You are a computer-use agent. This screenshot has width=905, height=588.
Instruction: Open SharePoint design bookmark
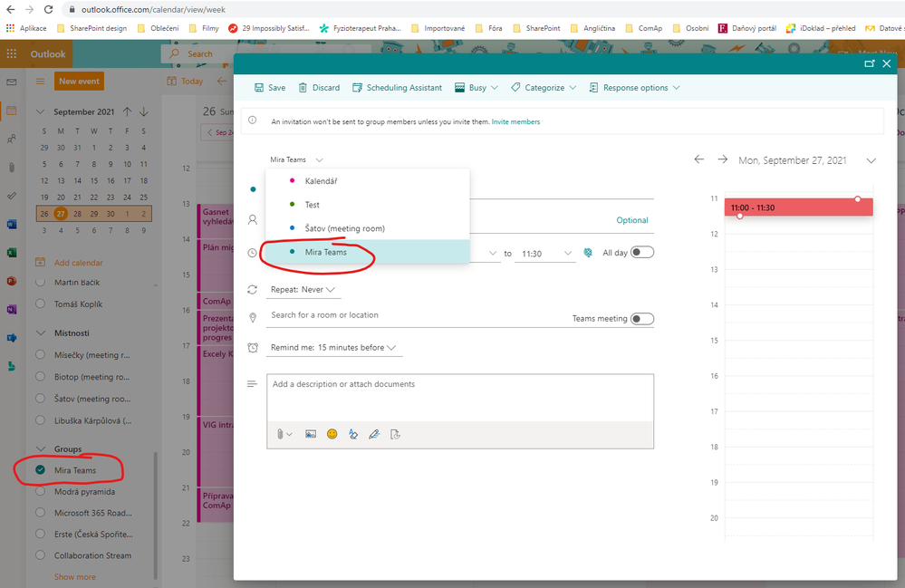point(91,28)
